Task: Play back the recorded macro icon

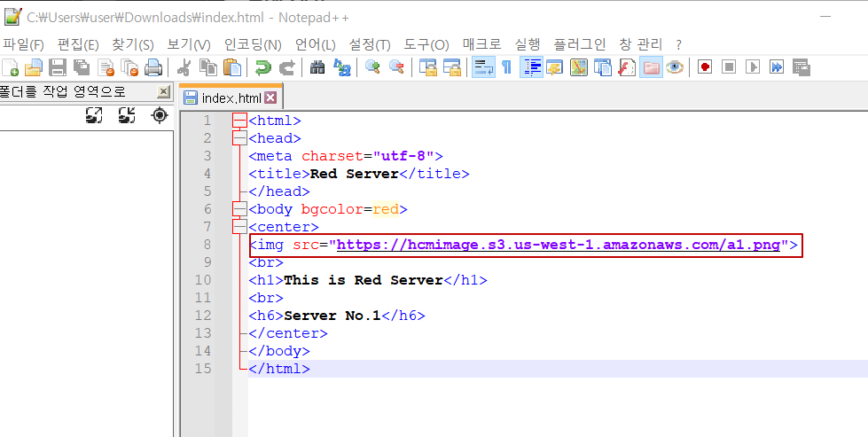Action: pyautogui.click(x=753, y=67)
